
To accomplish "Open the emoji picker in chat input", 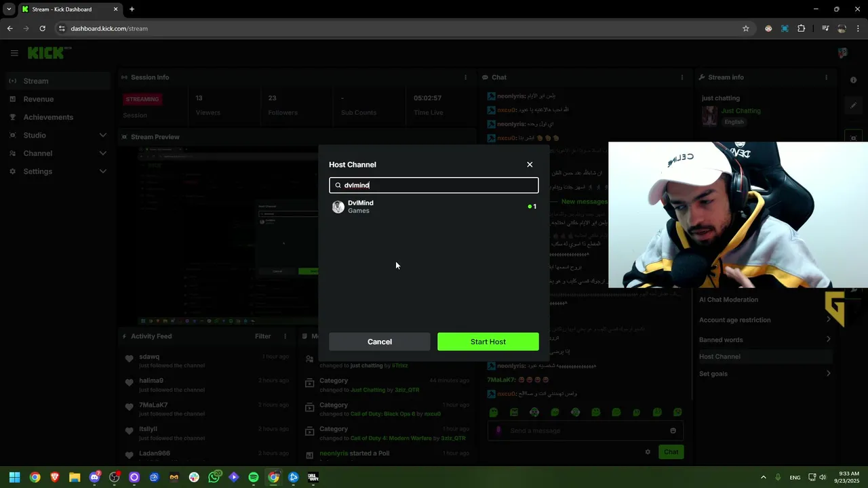I will [x=673, y=430].
